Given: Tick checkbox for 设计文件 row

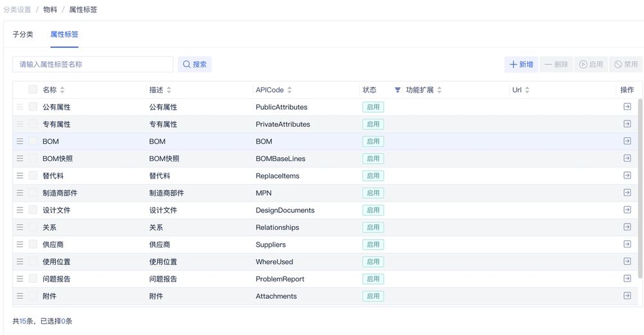Looking at the screenshot, I should pos(33,210).
